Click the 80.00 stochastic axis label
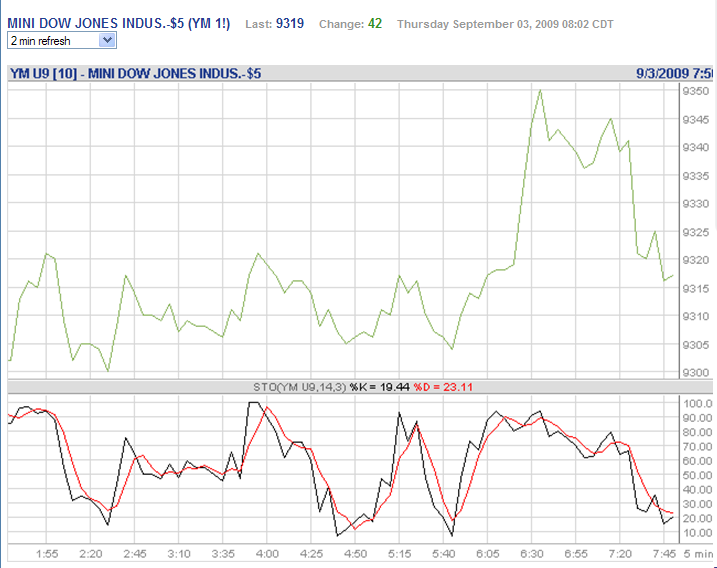The image size is (717, 568). (x=697, y=432)
